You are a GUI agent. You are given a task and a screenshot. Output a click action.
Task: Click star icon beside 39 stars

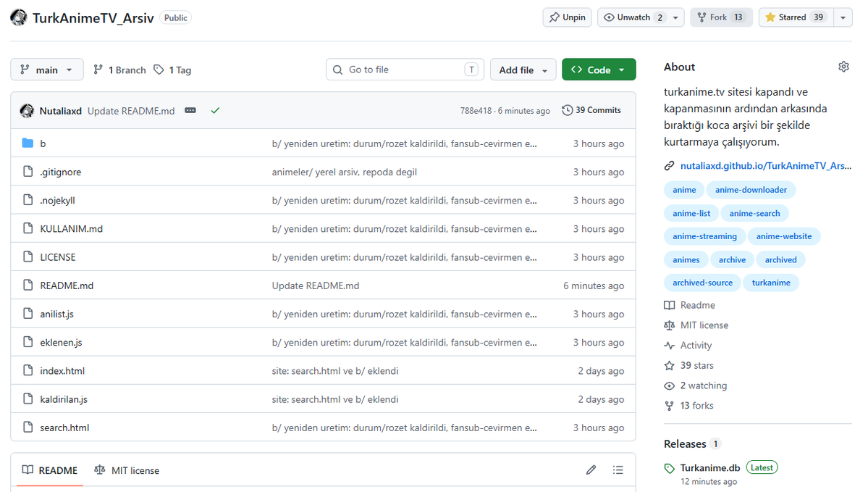coord(669,366)
